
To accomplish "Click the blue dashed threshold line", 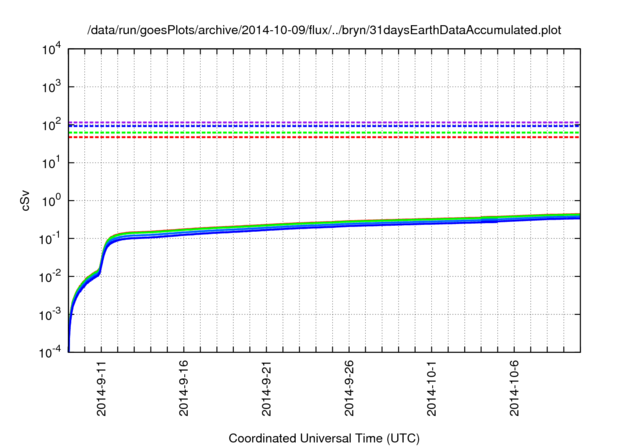I will tap(324, 126).
